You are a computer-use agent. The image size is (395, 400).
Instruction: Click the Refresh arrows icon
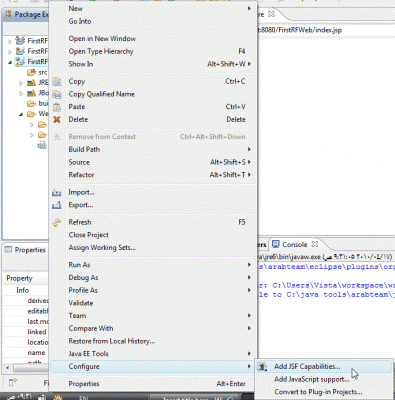point(57,222)
